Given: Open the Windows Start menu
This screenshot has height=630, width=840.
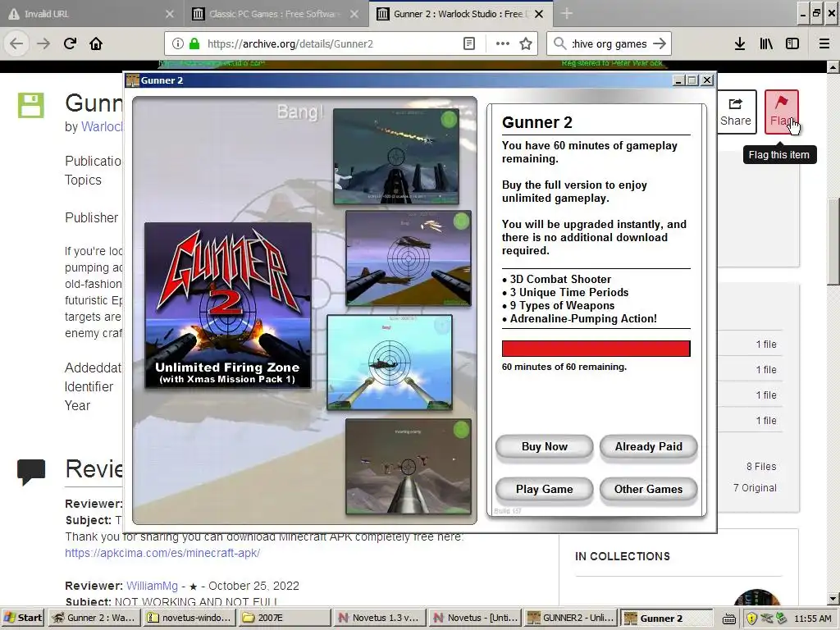Looking at the screenshot, I should tap(23, 618).
